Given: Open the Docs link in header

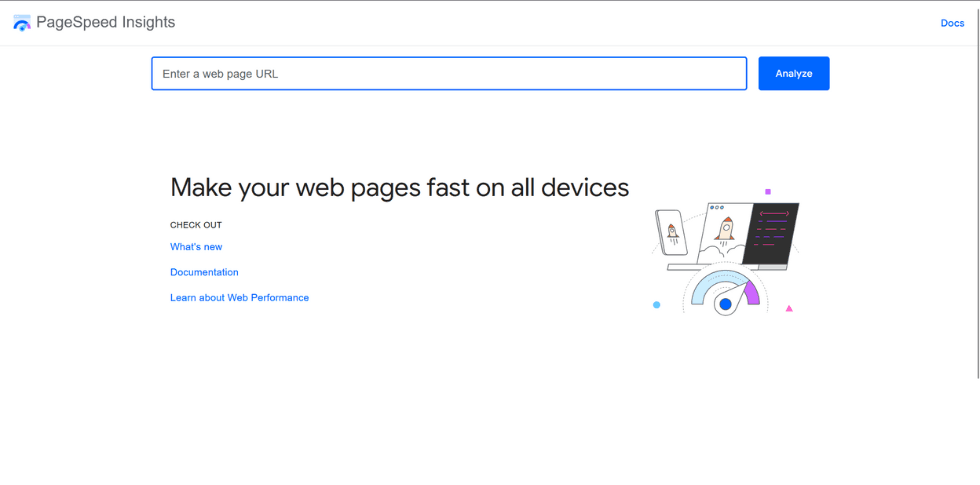Looking at the screenshot, I should 952,23.
